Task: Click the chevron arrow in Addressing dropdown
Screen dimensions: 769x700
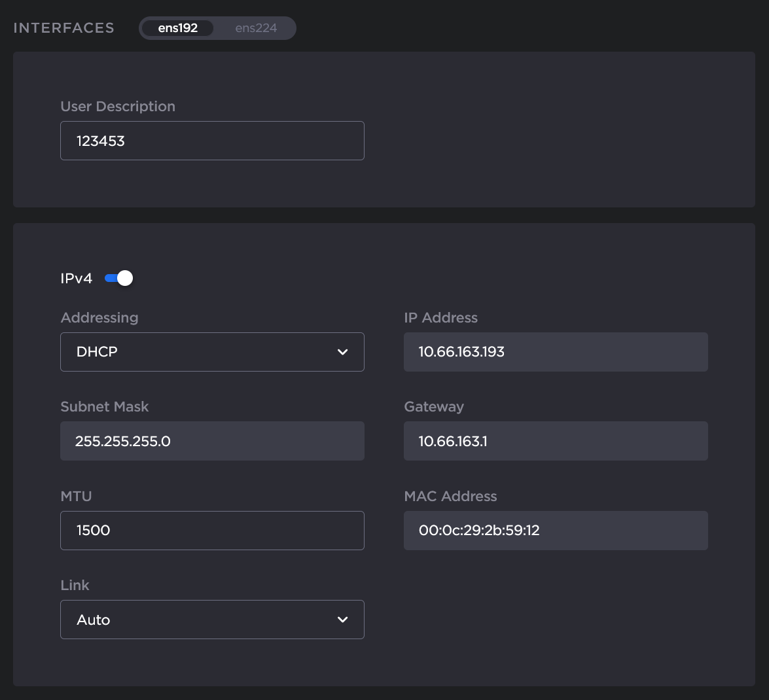Action: click(342, 352)
